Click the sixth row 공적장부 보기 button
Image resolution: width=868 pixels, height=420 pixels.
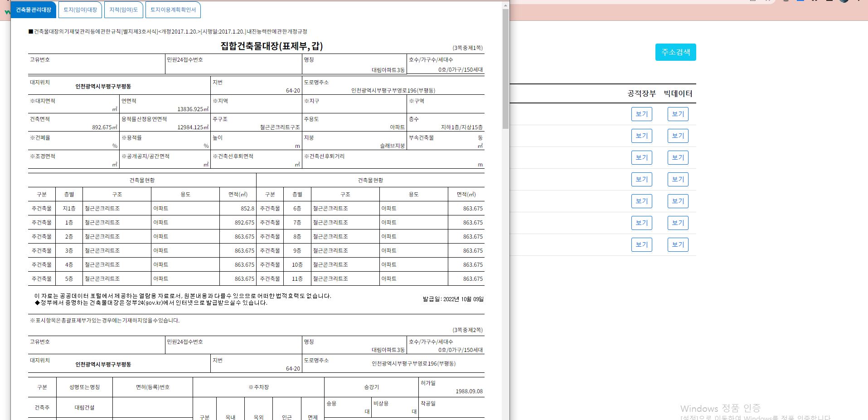coord(641,223)
